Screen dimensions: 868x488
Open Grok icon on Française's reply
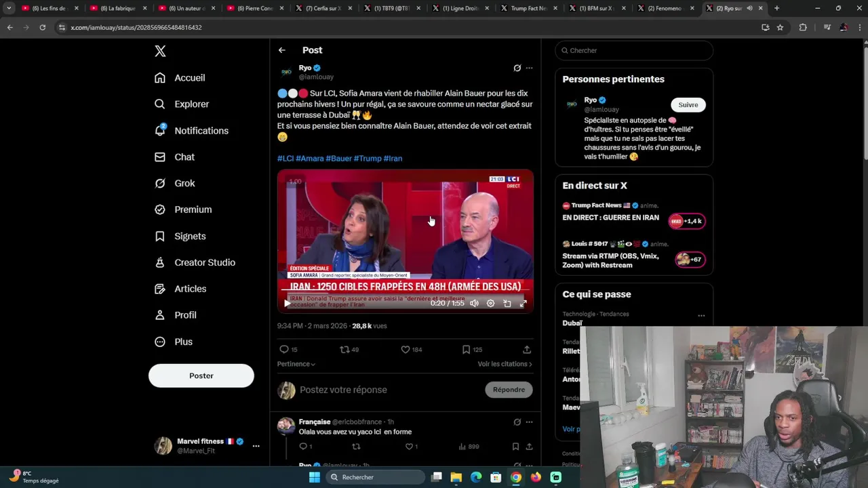point(517,422)
